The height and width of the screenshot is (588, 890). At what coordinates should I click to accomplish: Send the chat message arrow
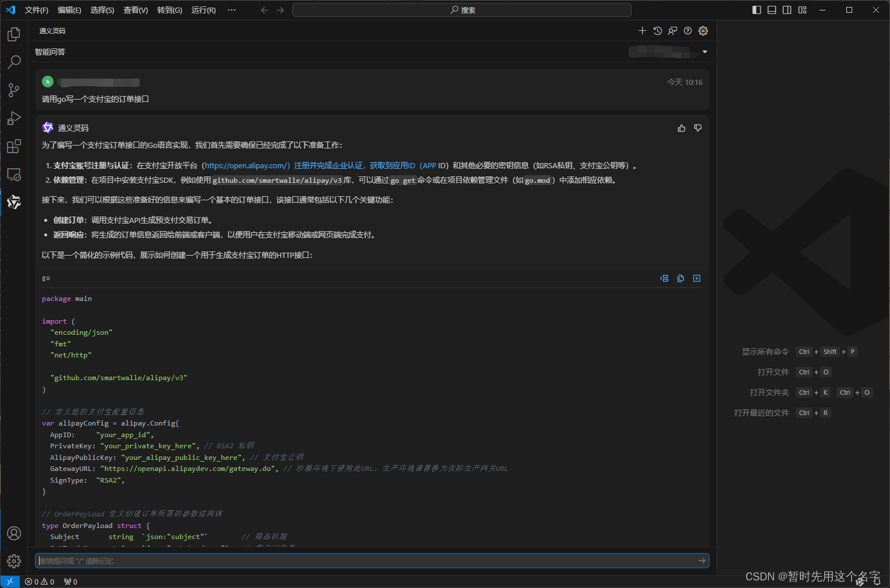[x=702, y=561]
